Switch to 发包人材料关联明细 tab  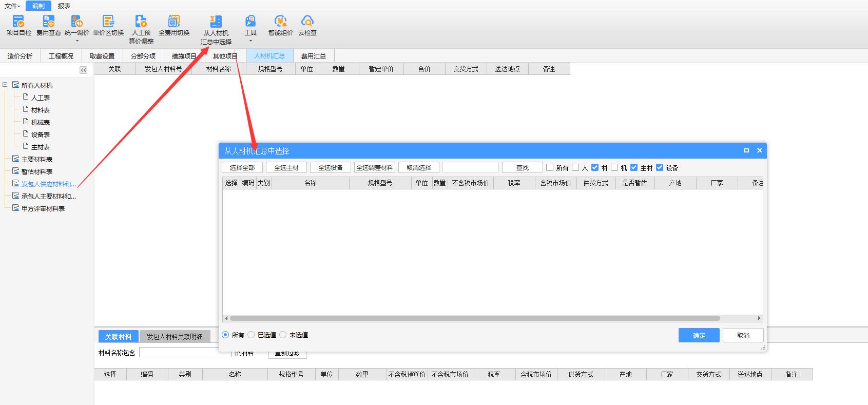175,337
